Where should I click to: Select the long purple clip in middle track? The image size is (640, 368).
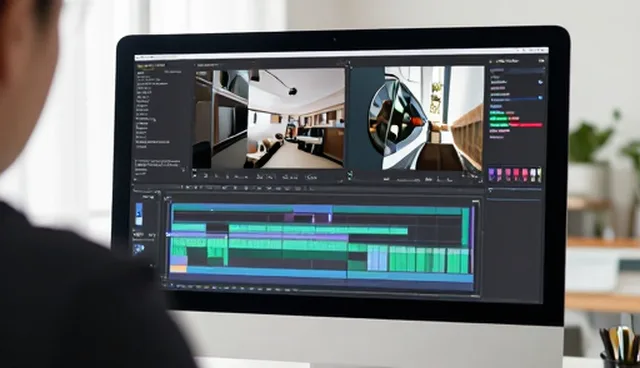(x=259, y=236)
